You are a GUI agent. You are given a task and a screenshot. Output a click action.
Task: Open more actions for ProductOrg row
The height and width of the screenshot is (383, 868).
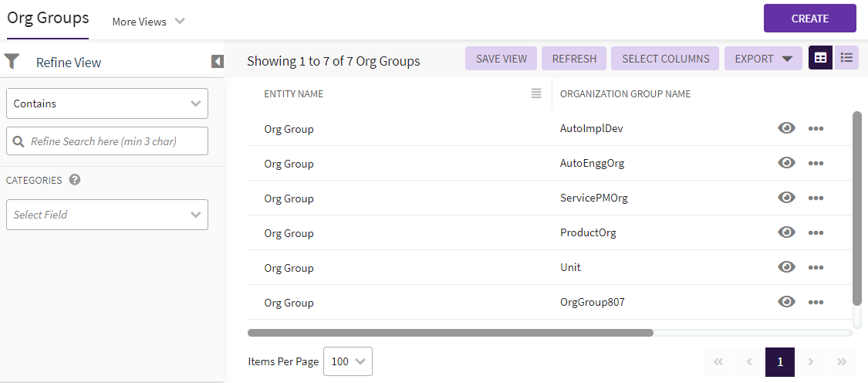pyautogui.click(x=816, y=232)
